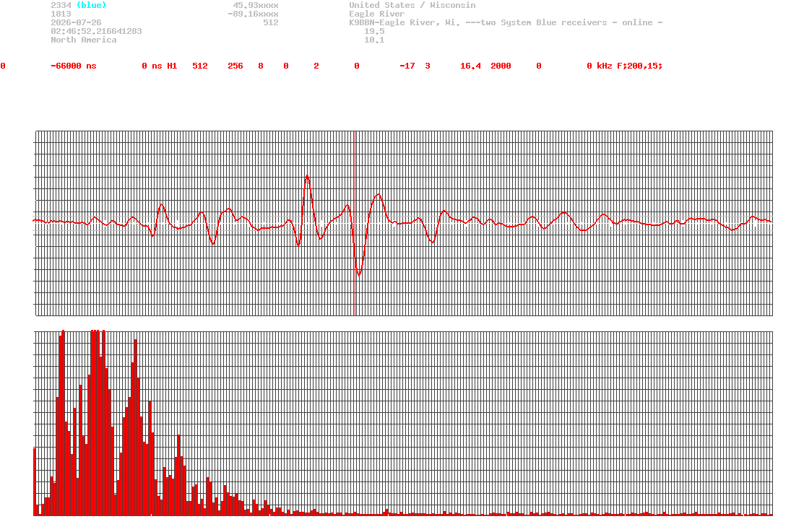Click the latitude value 45.93xxxx
The width and height of the screenshot is (791, 532).
tap(255, 5)
